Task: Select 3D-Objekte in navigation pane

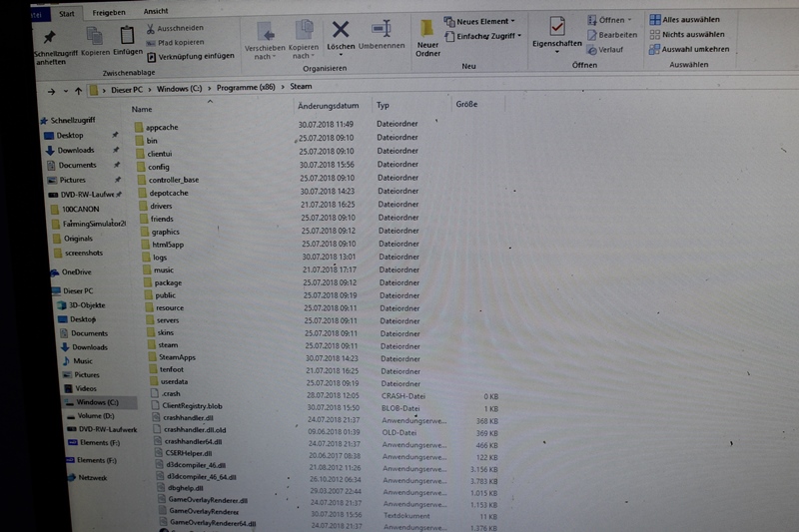Action: pos(82,305)
